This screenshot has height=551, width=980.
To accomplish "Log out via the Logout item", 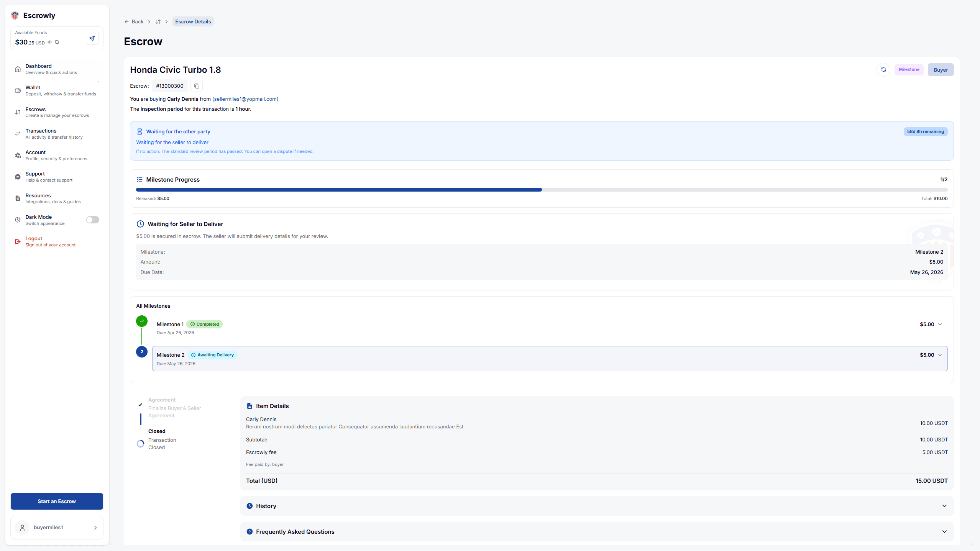I will click(57, 241).
